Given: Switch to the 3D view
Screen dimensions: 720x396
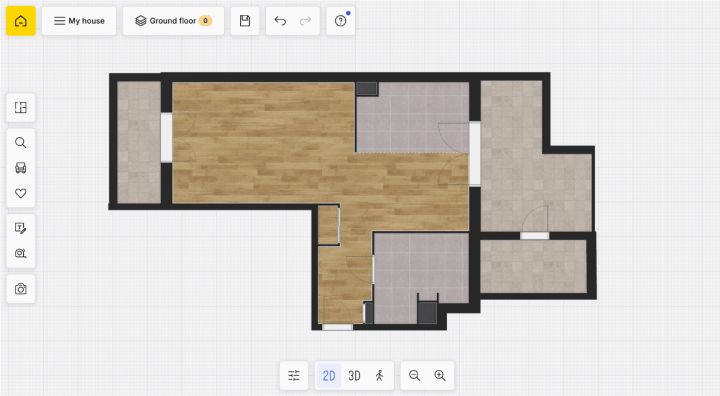Looking at the screenshot, I should tap(354, 376).
